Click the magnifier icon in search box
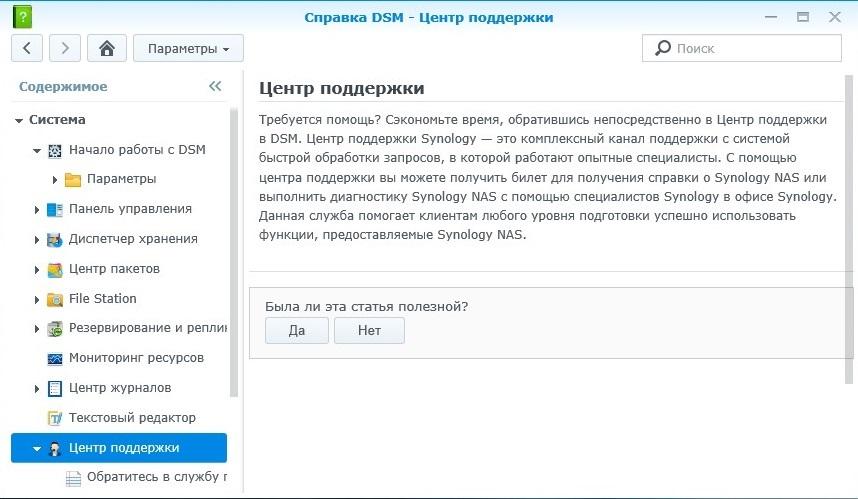This screenshot has width=858, height=499. (x=663, y=48)
